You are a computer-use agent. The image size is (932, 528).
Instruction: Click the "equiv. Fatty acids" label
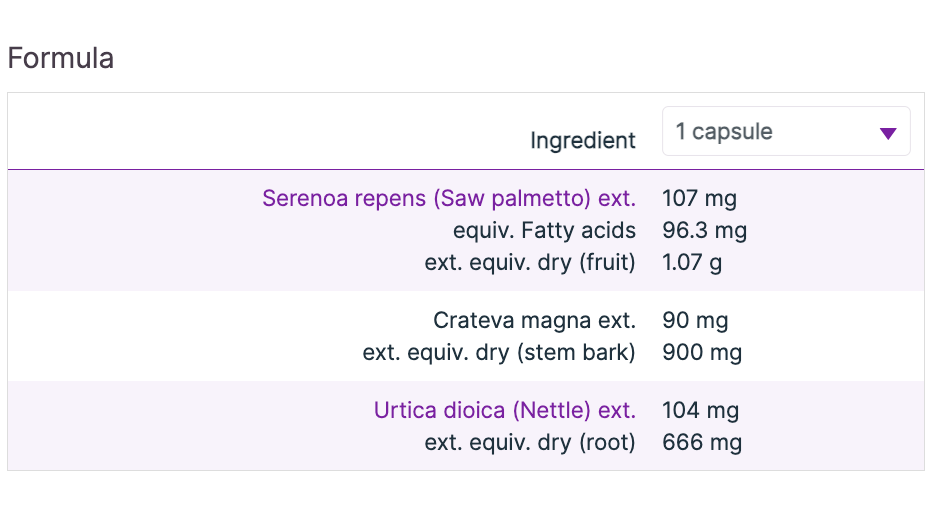point(544,230)
